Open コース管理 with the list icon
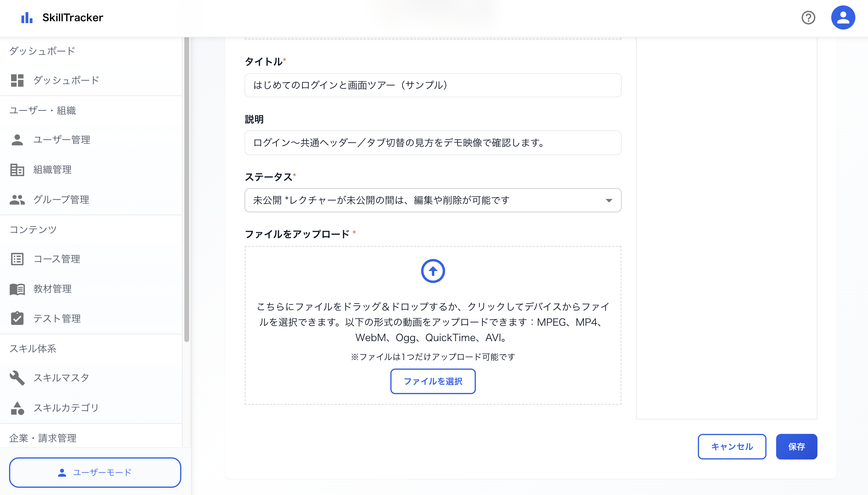 [17, 259]
